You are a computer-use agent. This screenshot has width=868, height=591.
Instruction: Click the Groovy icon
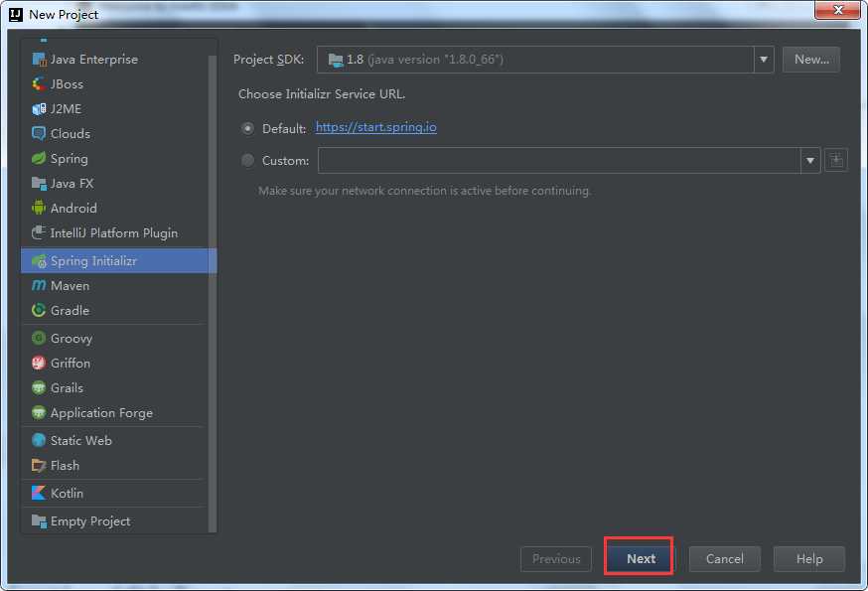coord(39,338)
